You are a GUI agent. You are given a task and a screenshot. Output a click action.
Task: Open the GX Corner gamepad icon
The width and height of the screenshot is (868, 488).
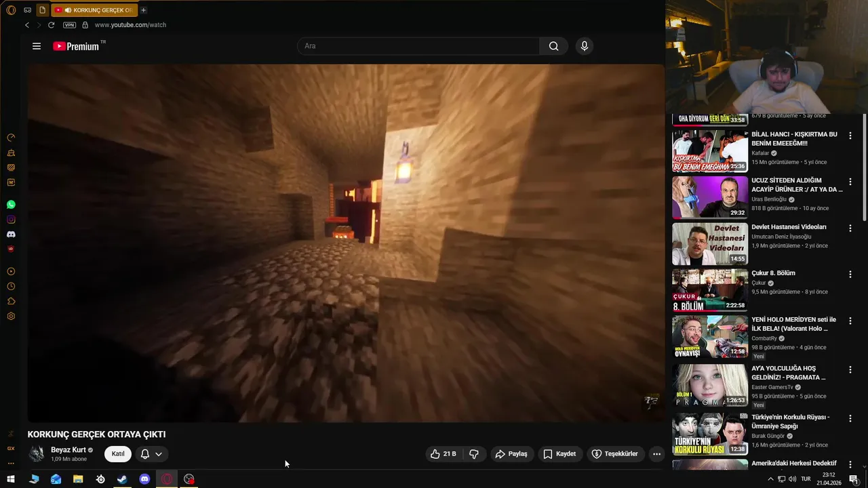point(27,10)
